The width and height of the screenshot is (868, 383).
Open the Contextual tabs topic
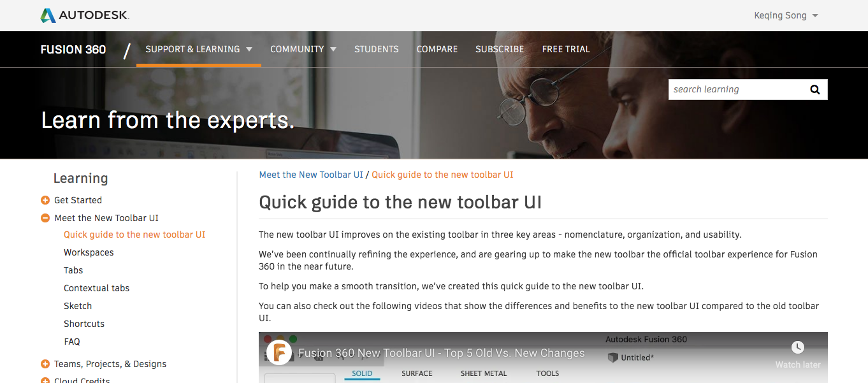(x=96, y=288)
